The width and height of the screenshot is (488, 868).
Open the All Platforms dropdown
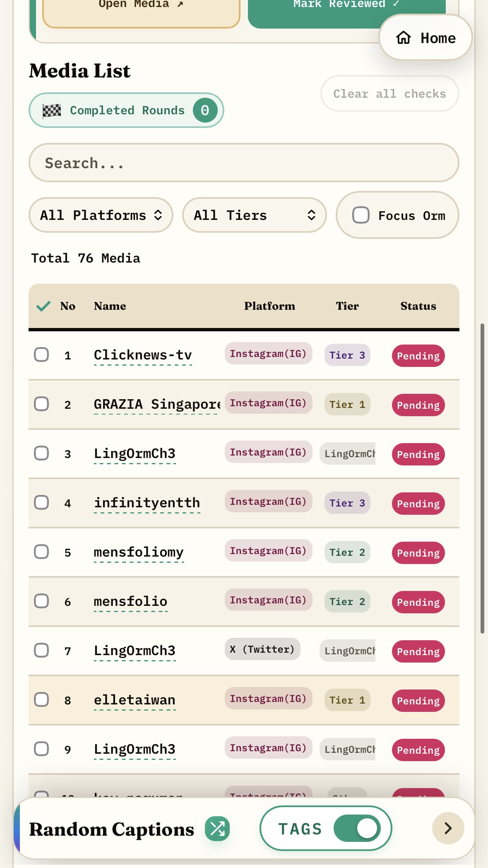point(101,215)
